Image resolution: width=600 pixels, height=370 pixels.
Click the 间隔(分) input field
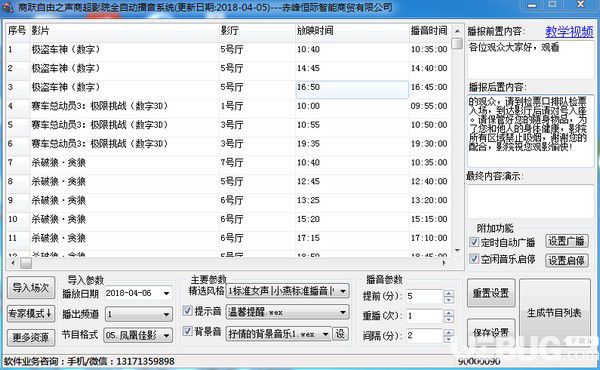pos(424,336)
